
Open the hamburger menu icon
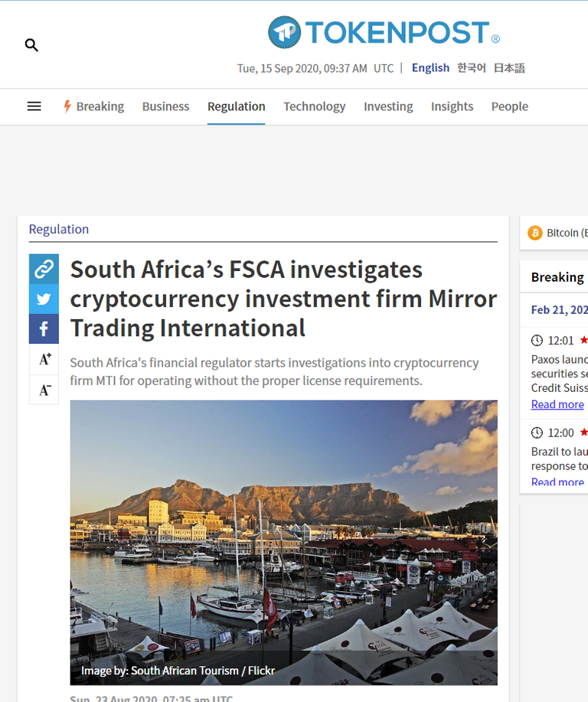tap(34, 106)
